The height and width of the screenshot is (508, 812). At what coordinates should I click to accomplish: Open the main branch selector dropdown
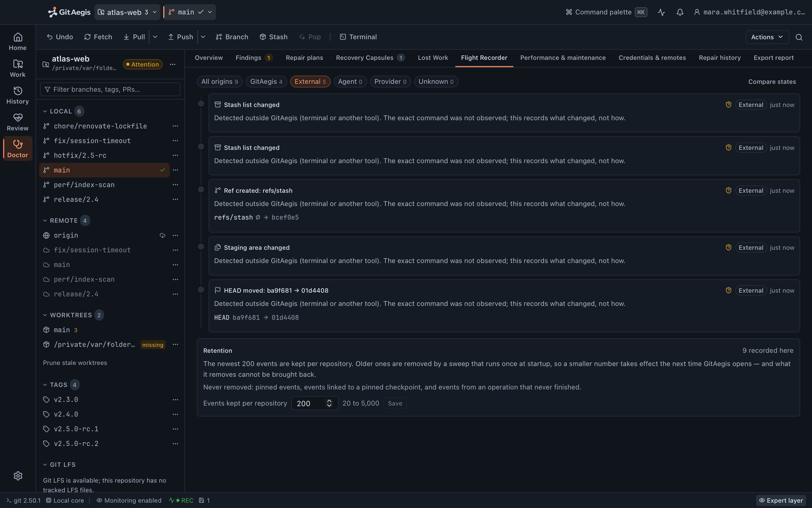(x=190, y=12)
